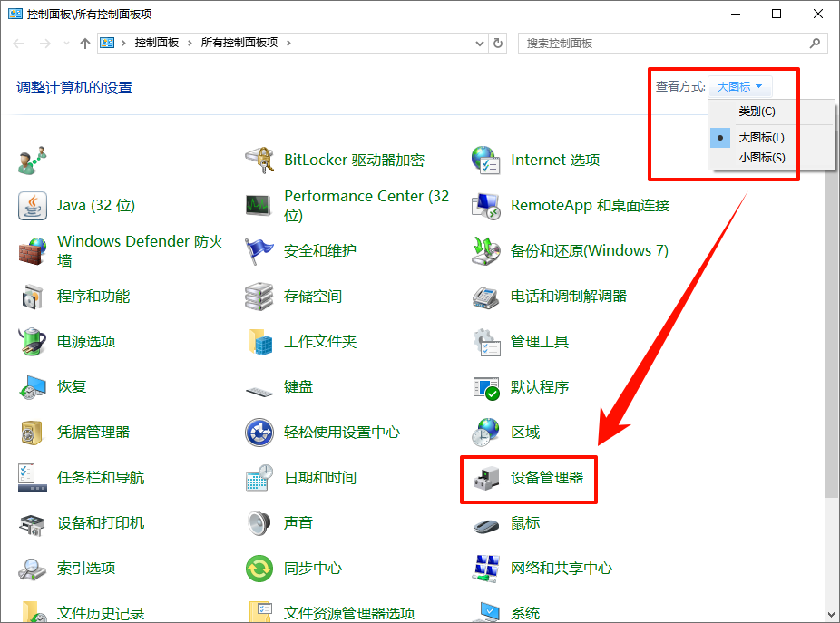The image size is (840, 623).
Task: Click the Control Panel address bar icon
Action: [107, 43]
